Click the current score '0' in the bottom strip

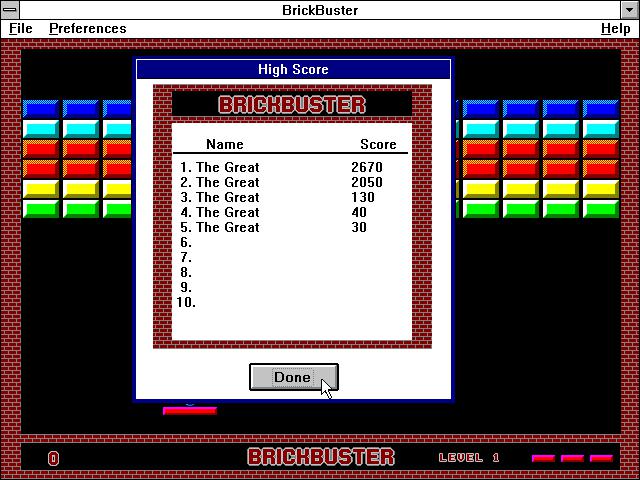click(x=53, y=458)
